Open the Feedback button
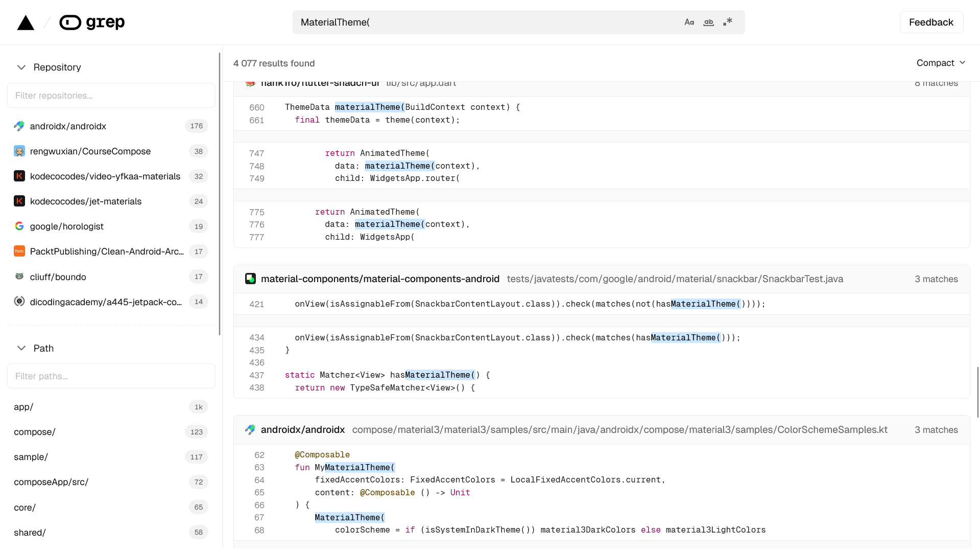Image resolution: width=980 pixels, height=552 pixels. [931, 22]
